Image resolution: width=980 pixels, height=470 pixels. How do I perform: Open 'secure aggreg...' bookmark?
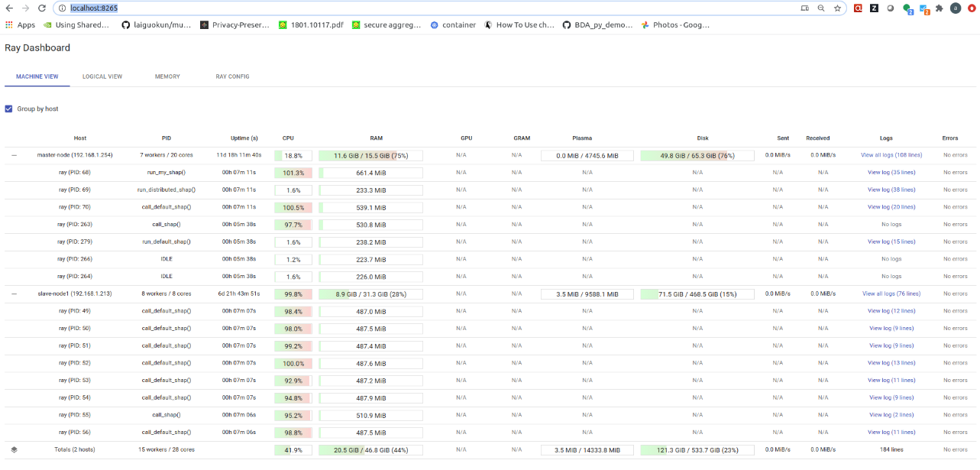click(x=387, y=24)
